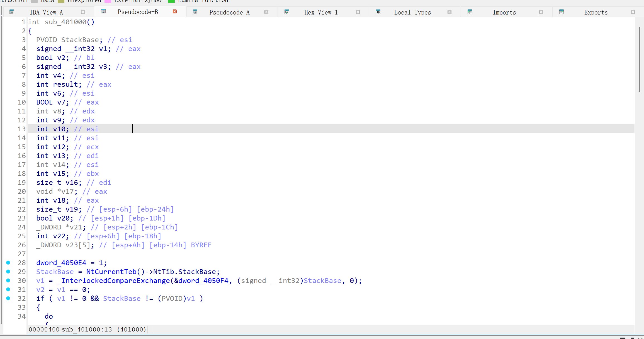The width and height of the screenshot is (644, 339).
Task: Click the pink External symbol legend swatch
Action: tap(108, 1)
